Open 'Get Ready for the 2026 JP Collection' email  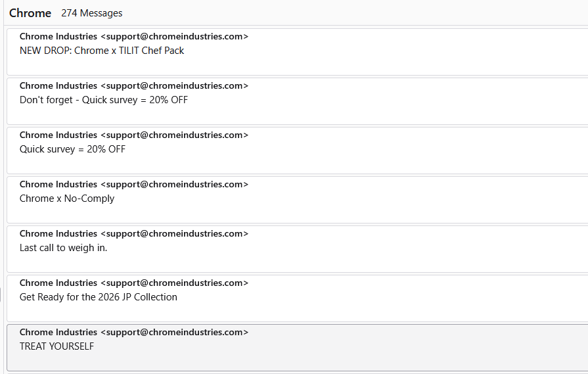(298, 298)
